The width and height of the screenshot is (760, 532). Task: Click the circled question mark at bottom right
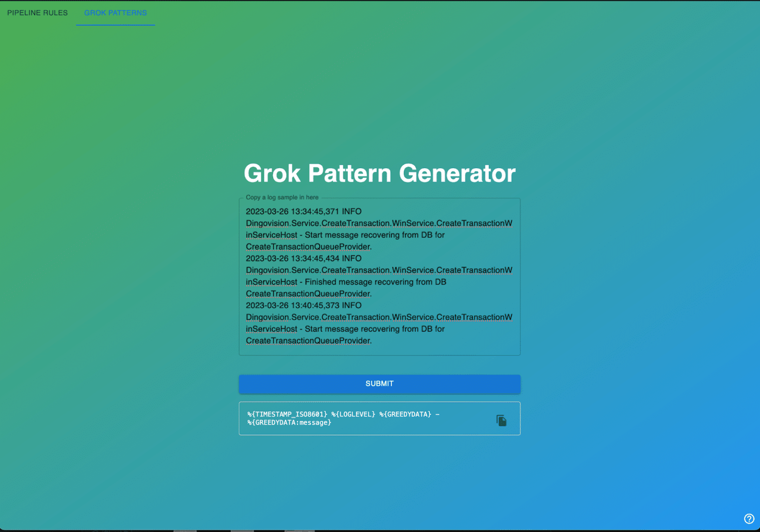tap(749, 518)
